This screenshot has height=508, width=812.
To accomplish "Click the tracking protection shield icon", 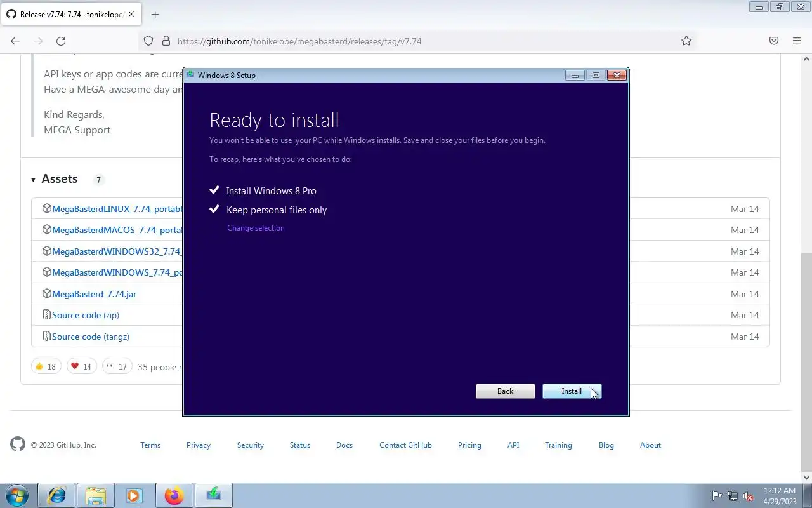I will tap(148, 41).
